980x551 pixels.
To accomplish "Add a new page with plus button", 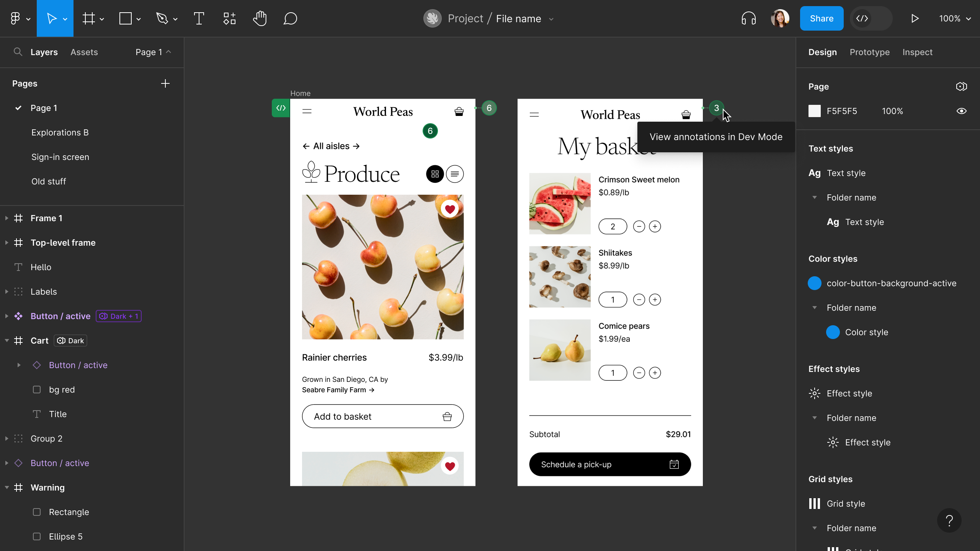I will tap(166, 83).
